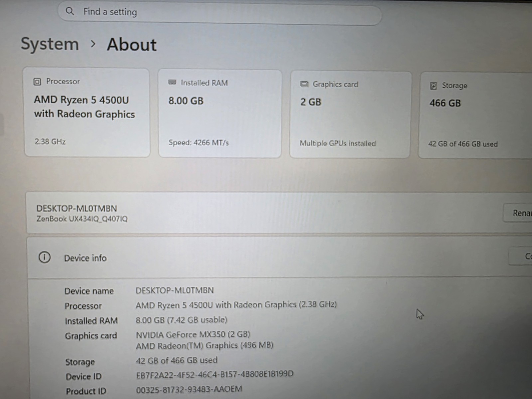Select the Device ID label
This screenshot has width=532, height=399.
84,376
